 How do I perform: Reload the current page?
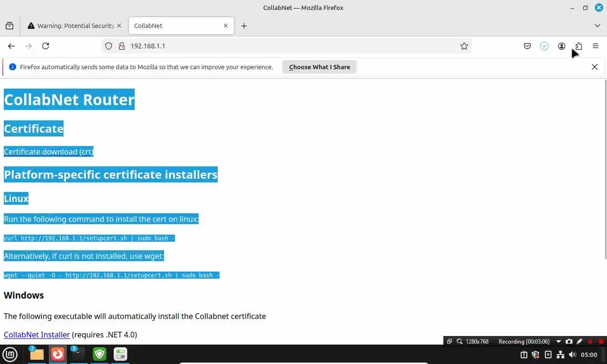[x=46, y=46]
